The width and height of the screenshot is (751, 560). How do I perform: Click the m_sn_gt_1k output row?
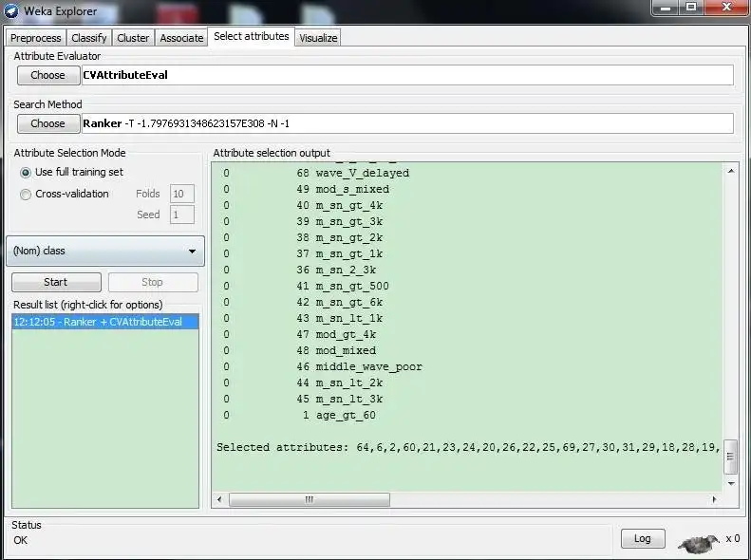tap(303, 254)
